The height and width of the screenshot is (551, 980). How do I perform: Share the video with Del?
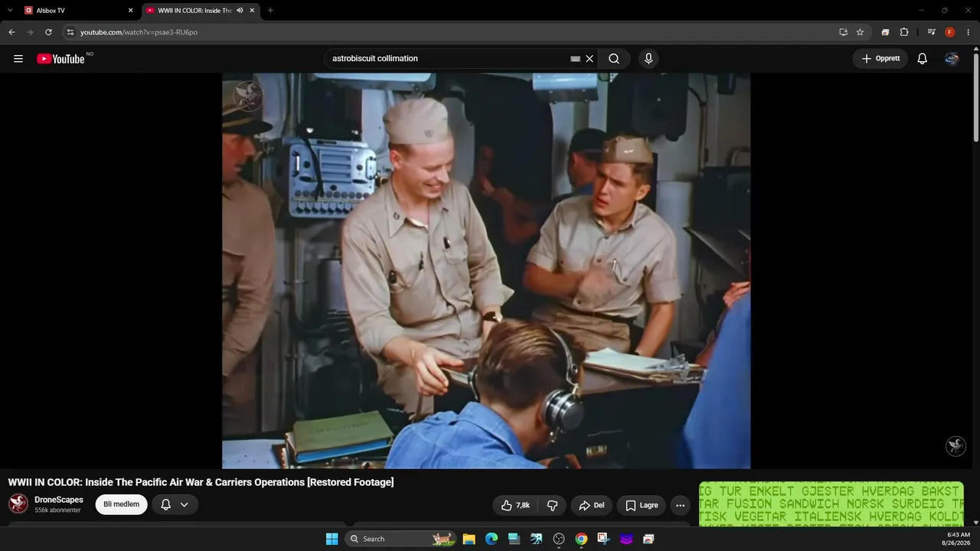tap(592, 505)
